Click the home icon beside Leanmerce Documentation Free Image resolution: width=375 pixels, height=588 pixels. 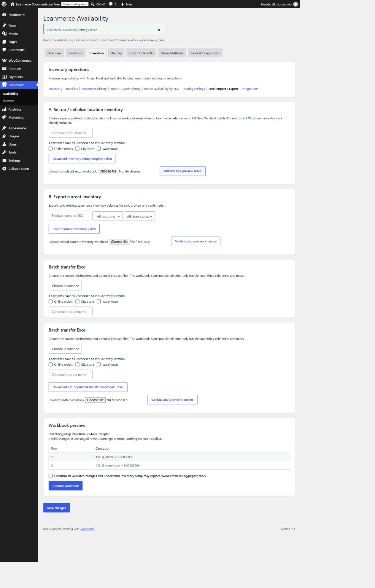click(12, 4)
